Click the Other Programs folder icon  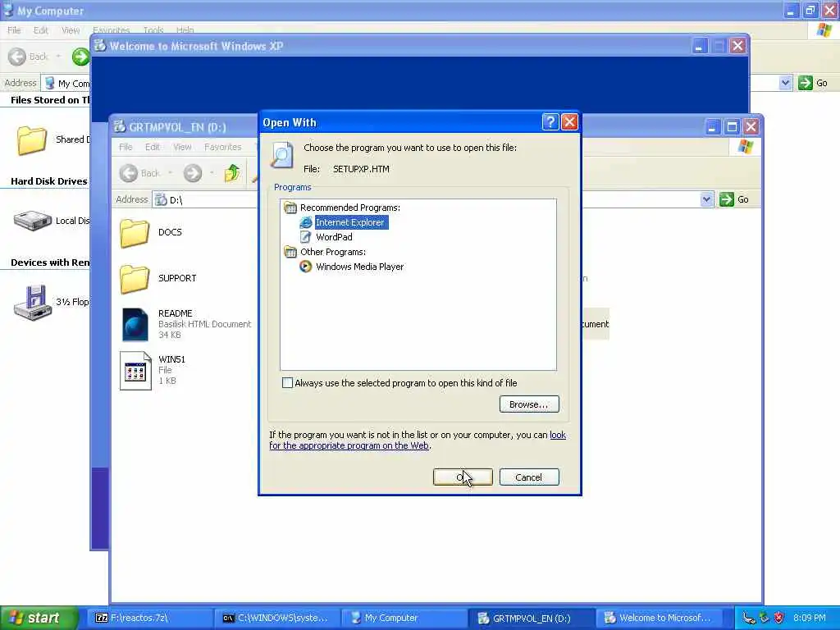[290, 252]
